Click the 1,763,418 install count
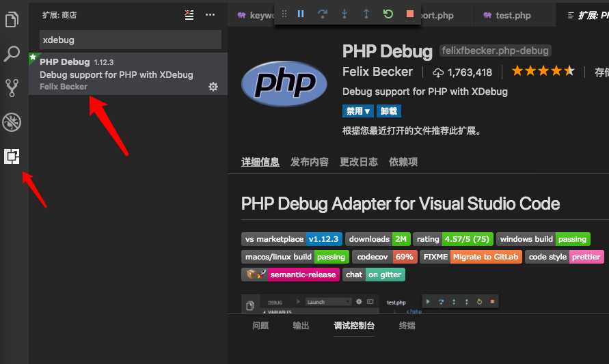Screen dimensions: 609x364 462,72
